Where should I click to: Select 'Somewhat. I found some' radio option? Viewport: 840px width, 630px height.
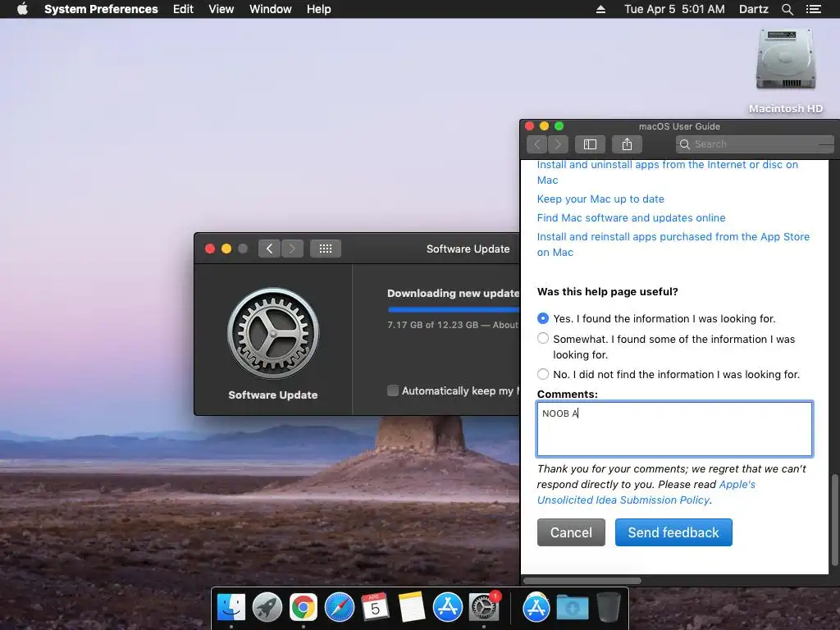pos(543,339)
